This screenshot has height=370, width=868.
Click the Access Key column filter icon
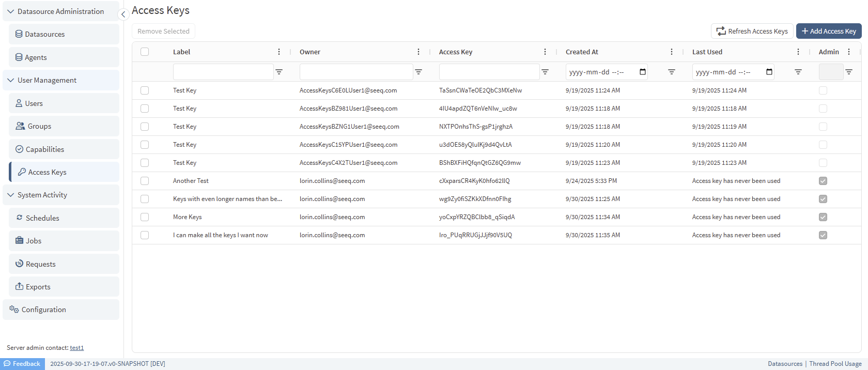pyautogui.click(x=545, y=72)
